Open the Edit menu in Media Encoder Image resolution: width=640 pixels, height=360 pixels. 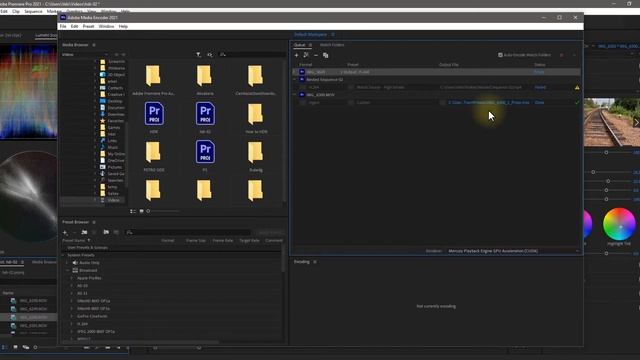coord(74,26)
